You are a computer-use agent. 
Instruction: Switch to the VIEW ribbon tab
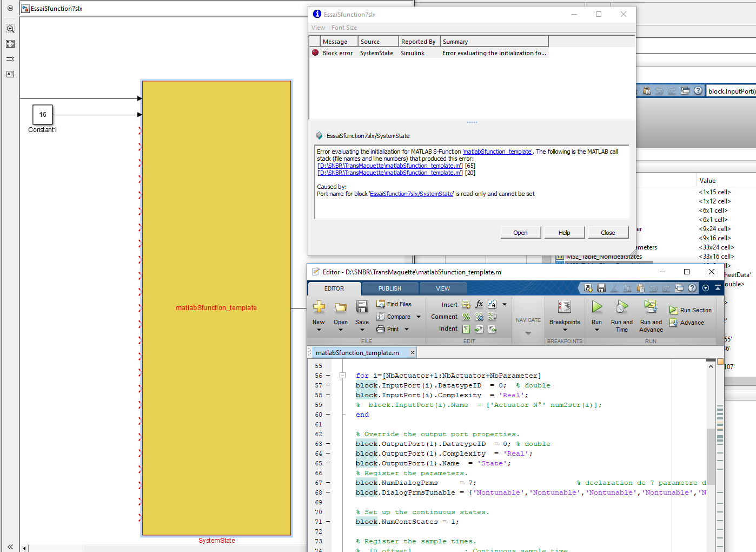(x=443, y=288)
